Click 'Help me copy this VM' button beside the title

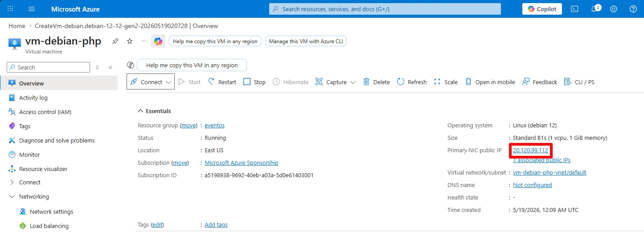[215, 41]
